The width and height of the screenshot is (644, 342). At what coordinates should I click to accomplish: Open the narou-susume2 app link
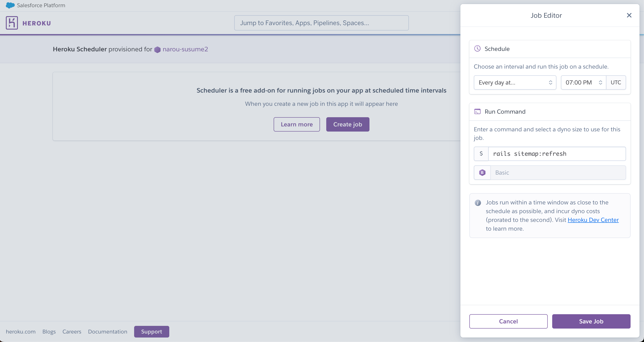[x=185, y=49]
